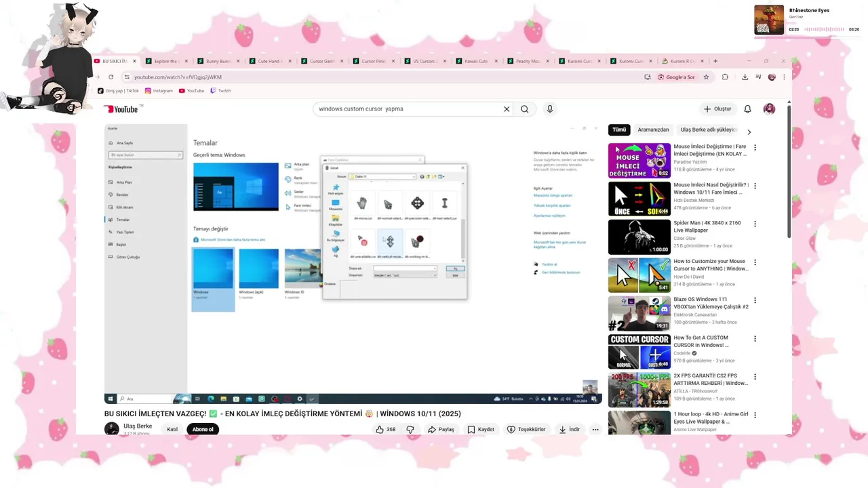Open TikTok bookmark in bookmarks bar
This screenshot has height=488, width=868.
pyautogui.click(x=118, y=91)
